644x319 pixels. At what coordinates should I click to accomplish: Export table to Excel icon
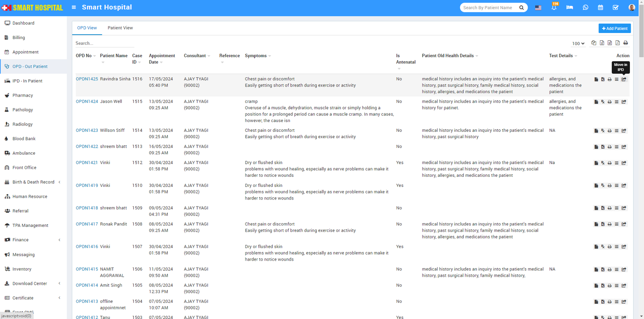tap(602, 43)
